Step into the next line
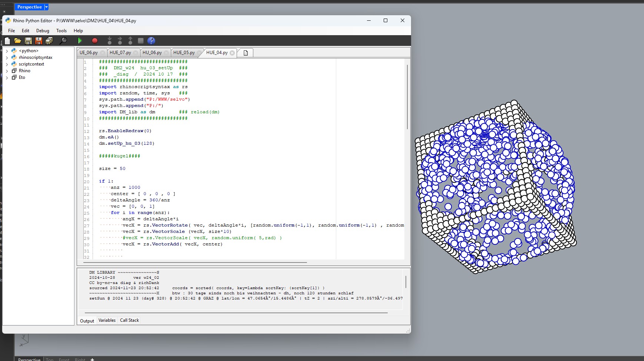This screenshot has width=644, height=361. coord(110,41)
